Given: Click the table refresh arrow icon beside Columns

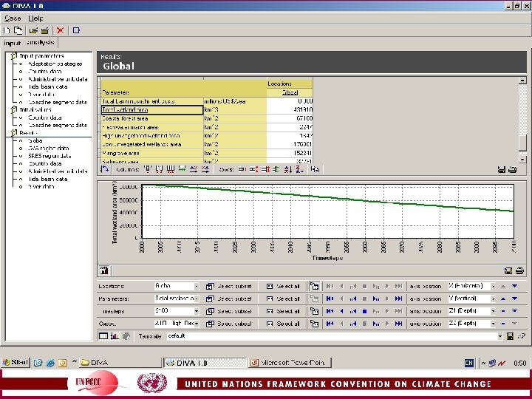Looking at the screenshot, I should coord(105,169).
